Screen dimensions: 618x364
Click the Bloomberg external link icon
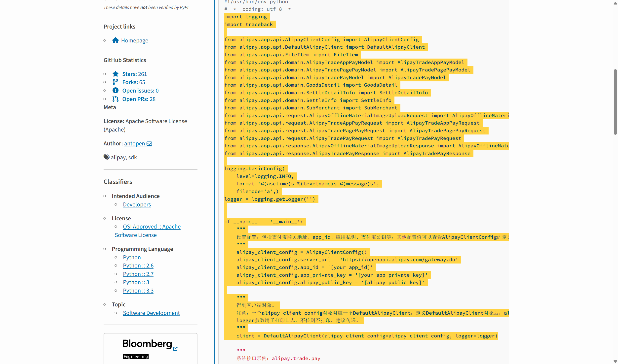175,349
